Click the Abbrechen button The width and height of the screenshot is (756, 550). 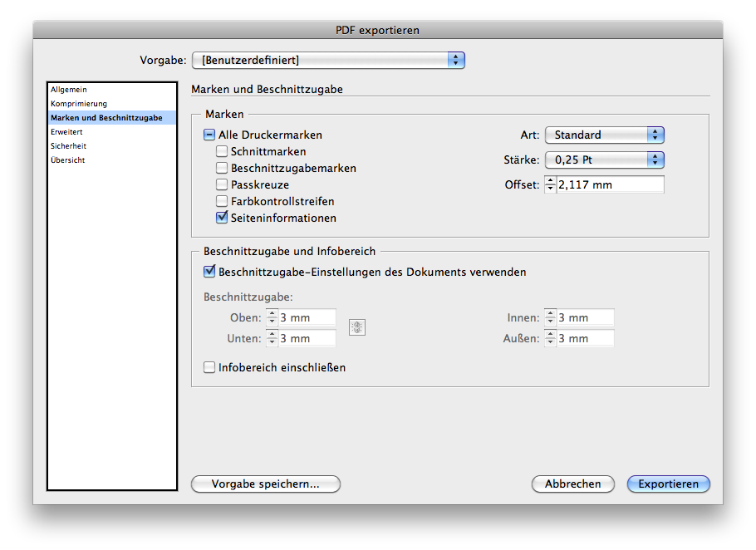(572, 484)
